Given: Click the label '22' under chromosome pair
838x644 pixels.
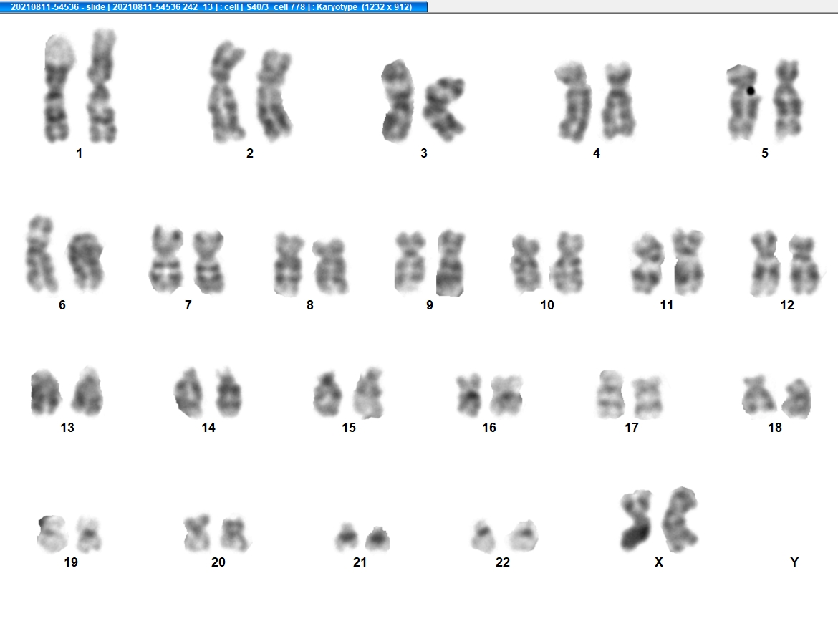Looking at the screenshot, I should point(502,562).
